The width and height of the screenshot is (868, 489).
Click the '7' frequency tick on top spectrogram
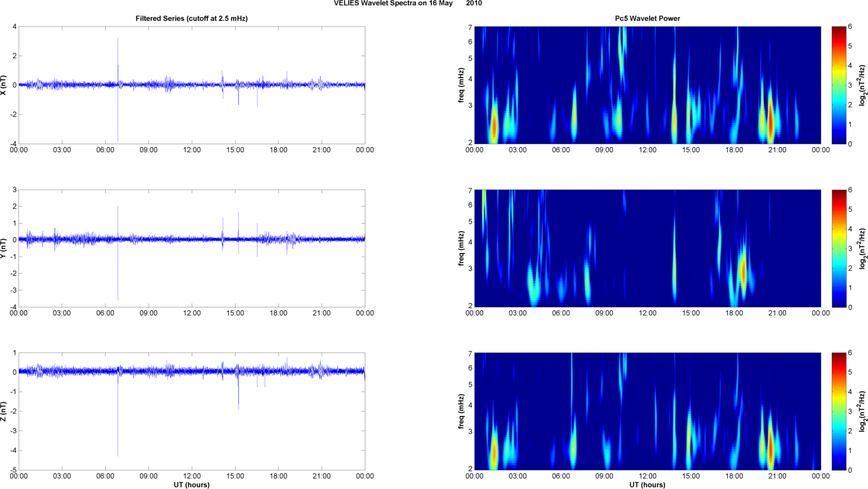(x=470, y=27)
